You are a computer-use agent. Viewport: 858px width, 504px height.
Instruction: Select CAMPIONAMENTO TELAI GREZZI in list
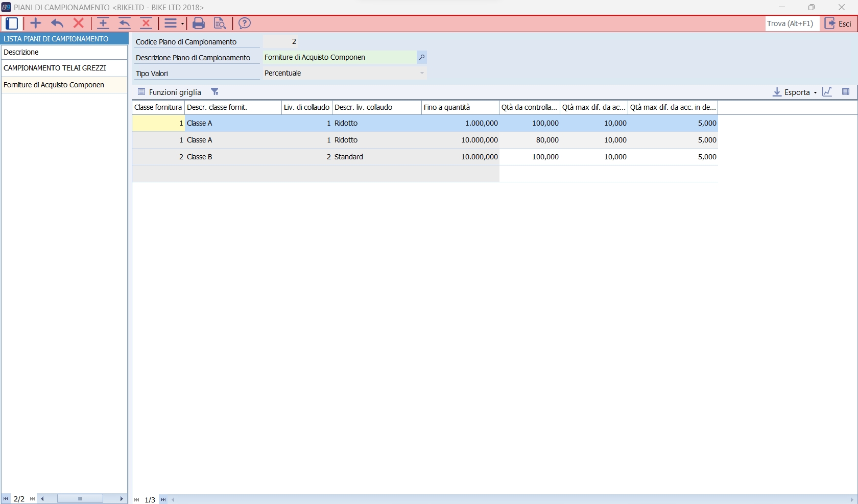click(x=55, y=68)
